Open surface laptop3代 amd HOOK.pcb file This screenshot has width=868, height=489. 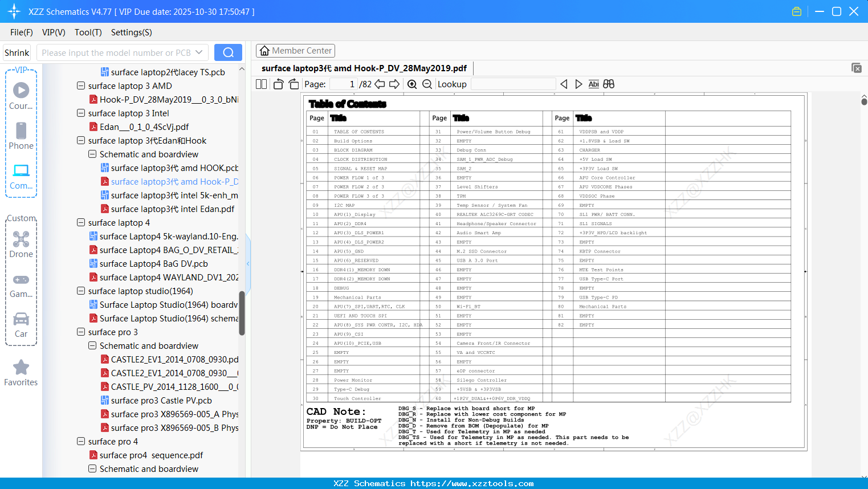(x=169, y=168)
